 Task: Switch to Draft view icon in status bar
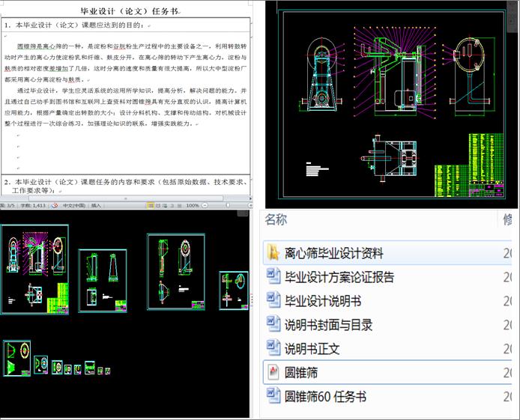point(179,205)
